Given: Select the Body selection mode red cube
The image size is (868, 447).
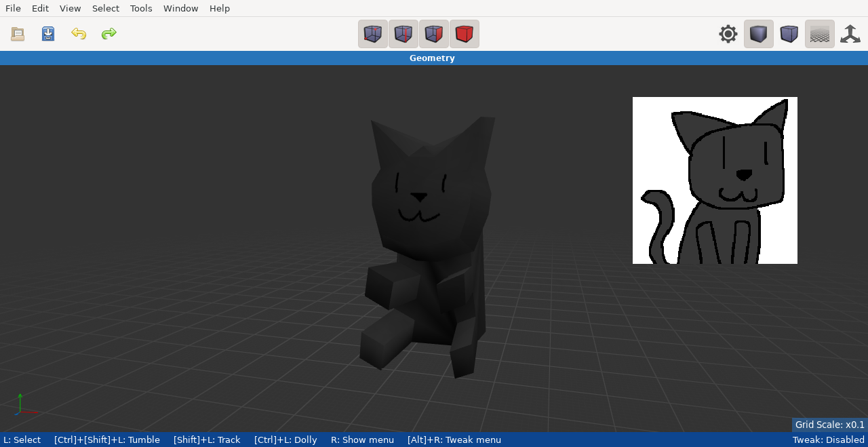Looking at the screenshot, I should pos(465,34).
